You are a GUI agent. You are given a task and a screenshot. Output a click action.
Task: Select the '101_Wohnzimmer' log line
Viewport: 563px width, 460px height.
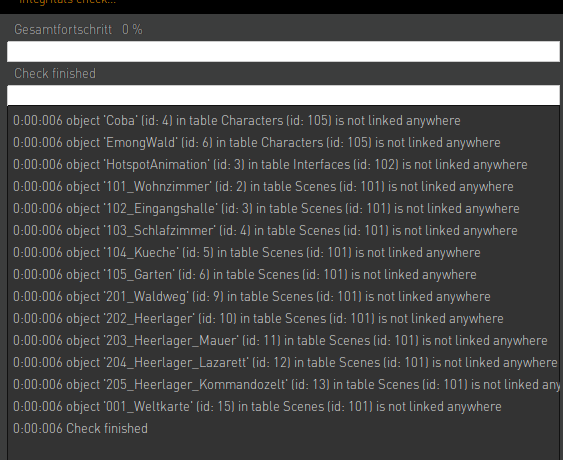(x=263, y=187)
